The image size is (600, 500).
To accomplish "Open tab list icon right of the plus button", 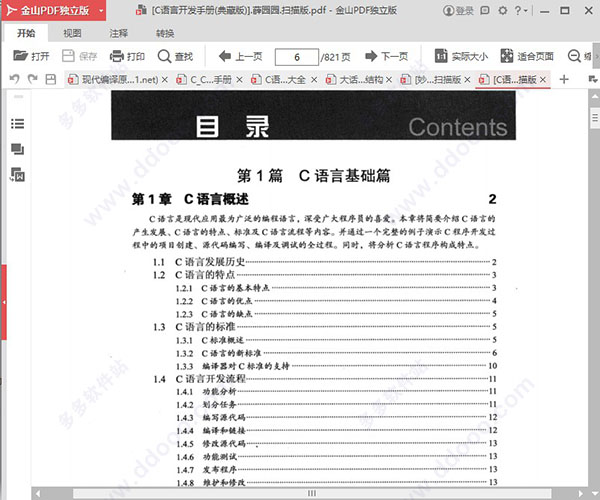I will coord(592,79).
